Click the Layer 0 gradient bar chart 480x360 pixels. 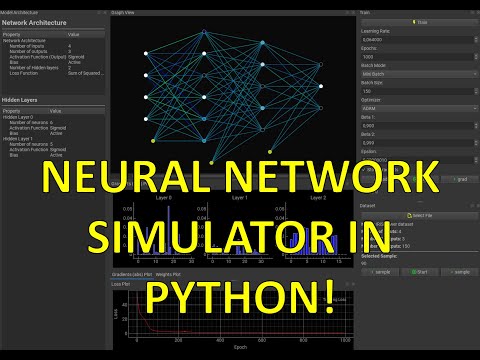(x=163, y=230)
